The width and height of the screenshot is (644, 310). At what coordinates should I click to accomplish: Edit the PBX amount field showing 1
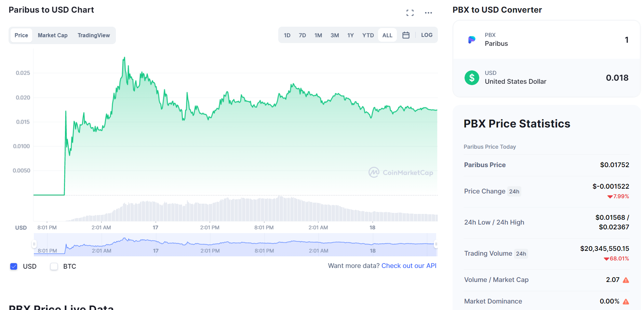[x=627, y=40]
